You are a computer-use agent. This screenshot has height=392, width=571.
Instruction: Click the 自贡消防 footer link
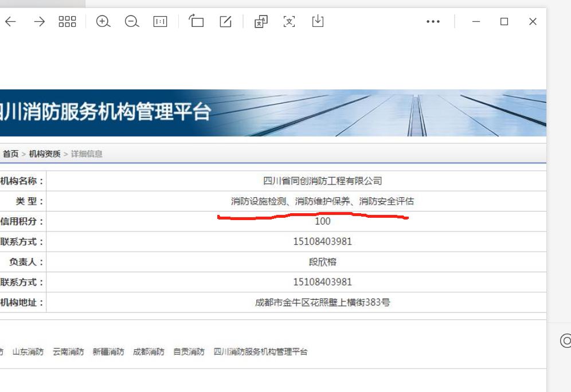[x=189, y=352]
